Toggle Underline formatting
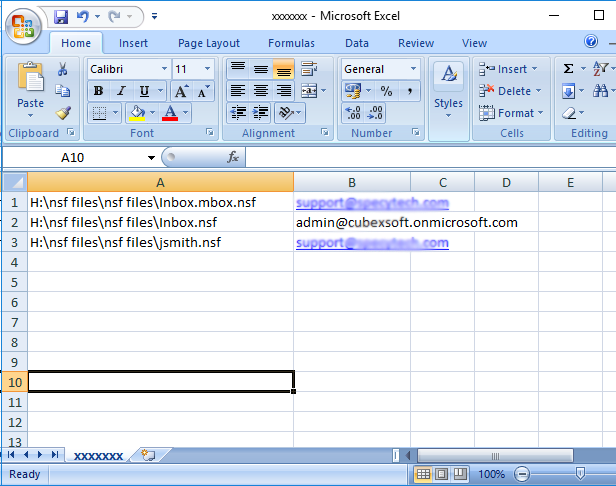616x486 pixels. pos(144,91)
